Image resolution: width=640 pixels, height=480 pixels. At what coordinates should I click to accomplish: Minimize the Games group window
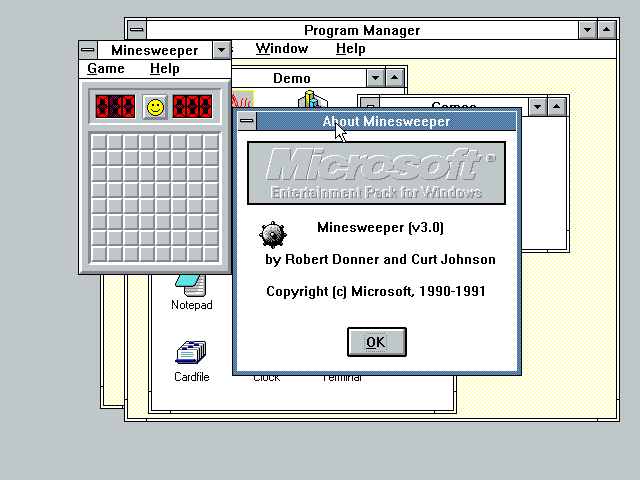[x=538, y=107]
